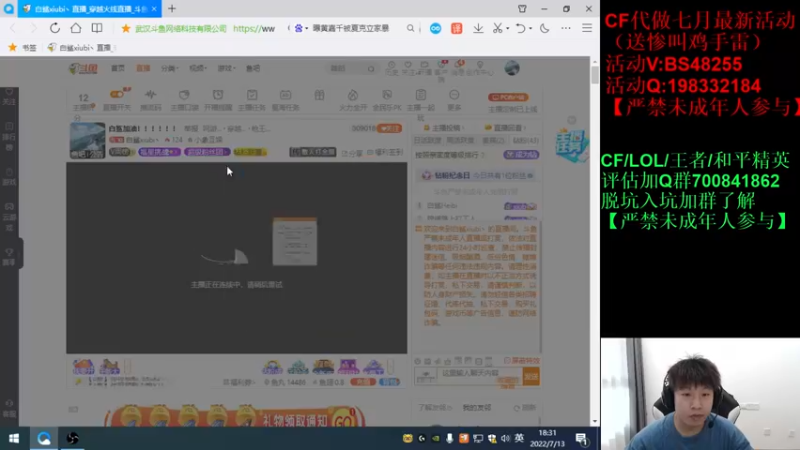Click the 分享 share link
800x450 pixels.
[352, 153]
